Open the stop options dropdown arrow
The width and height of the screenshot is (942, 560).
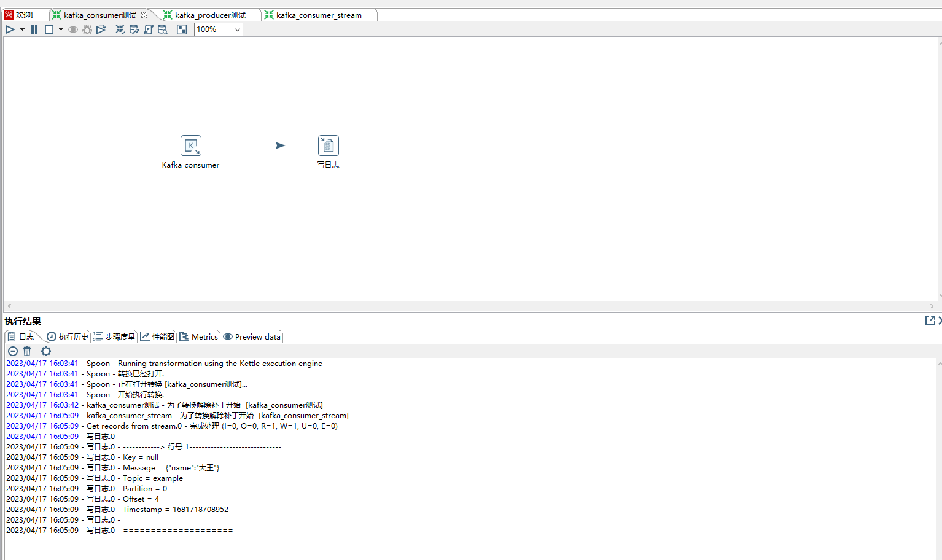61,29
